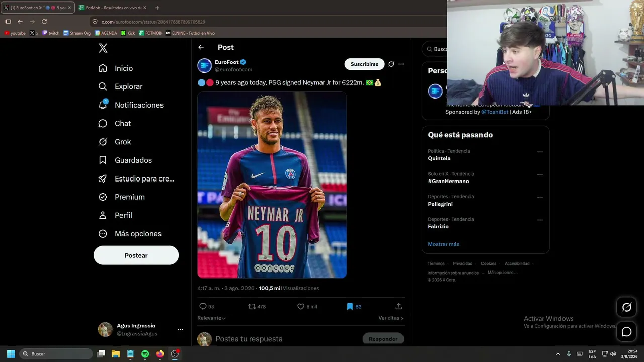644x362 pixels.
Task: Open Premium in the sidebar
Action: pos(122,197)
